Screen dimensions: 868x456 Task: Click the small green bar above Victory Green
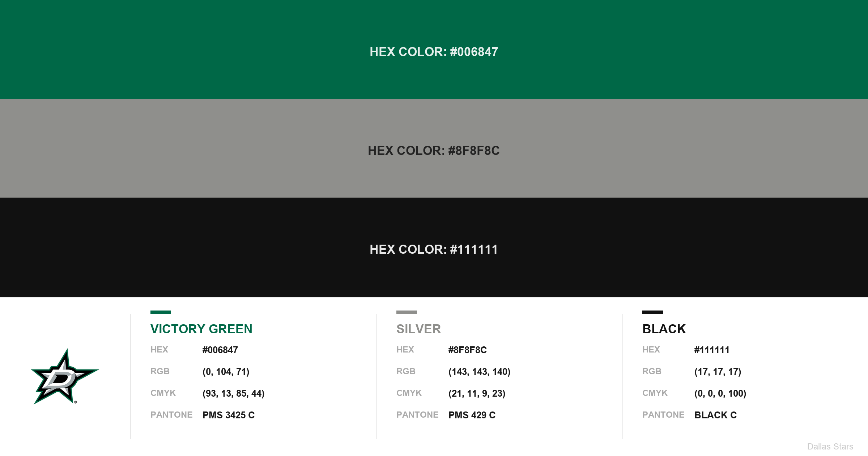pos(161,312)
